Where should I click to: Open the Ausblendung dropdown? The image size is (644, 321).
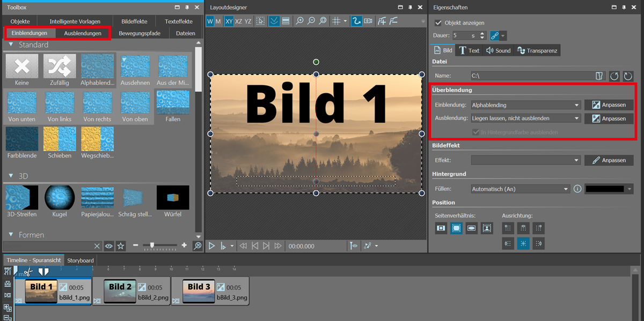point(525,118)
